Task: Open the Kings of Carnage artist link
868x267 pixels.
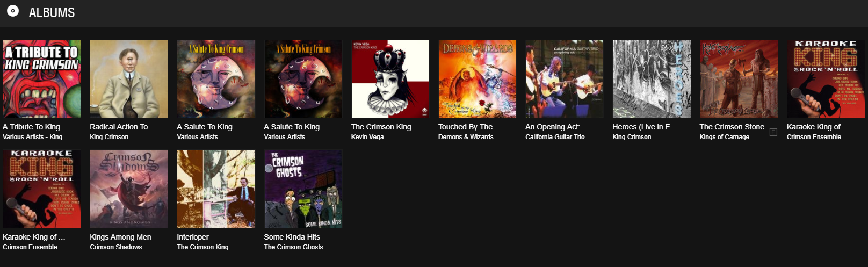Action: click(724, 137)
